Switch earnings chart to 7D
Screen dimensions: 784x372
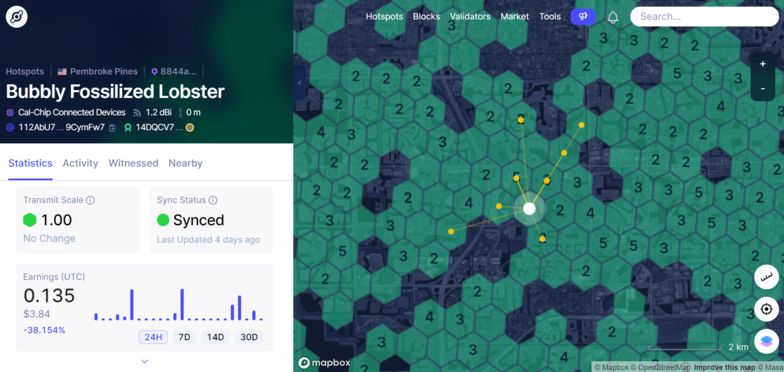click(x=184, y=337)
